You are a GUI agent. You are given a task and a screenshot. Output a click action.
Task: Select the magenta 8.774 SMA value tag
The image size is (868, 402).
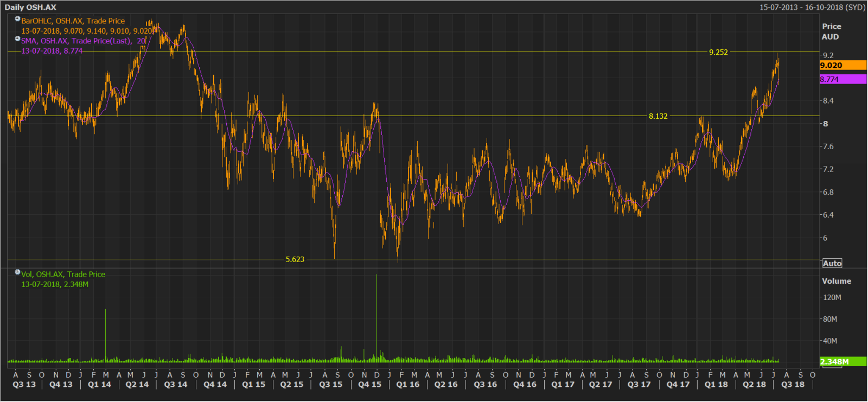843,79
